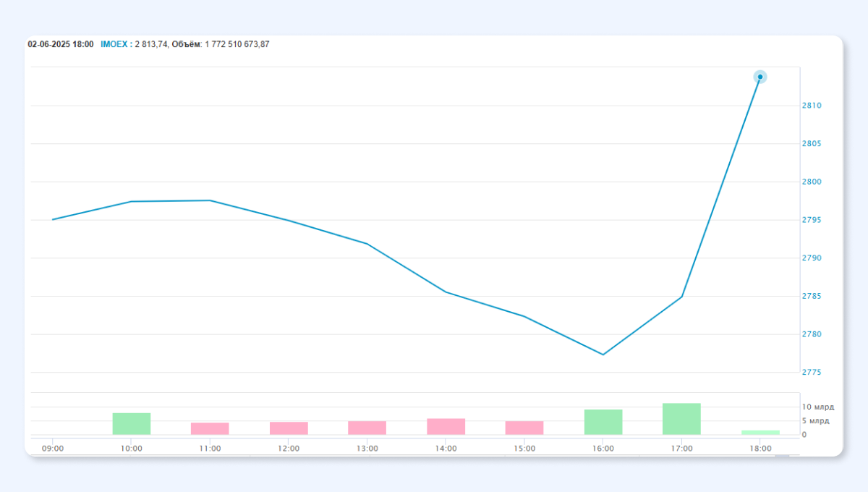Select the pink volume bar at 14:00
The width and height of the screenshot is (868, 492).
tap(446, 426)
